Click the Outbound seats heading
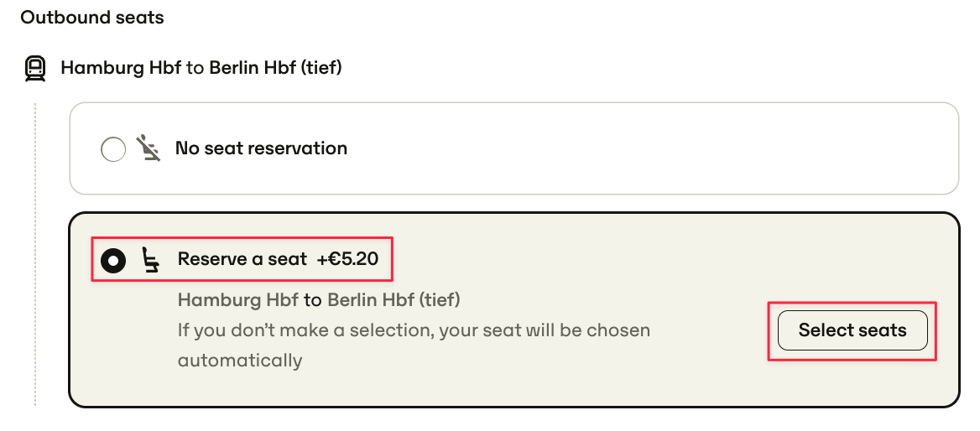The width and height of the screenshot is (980, 431). coord(92,18)
